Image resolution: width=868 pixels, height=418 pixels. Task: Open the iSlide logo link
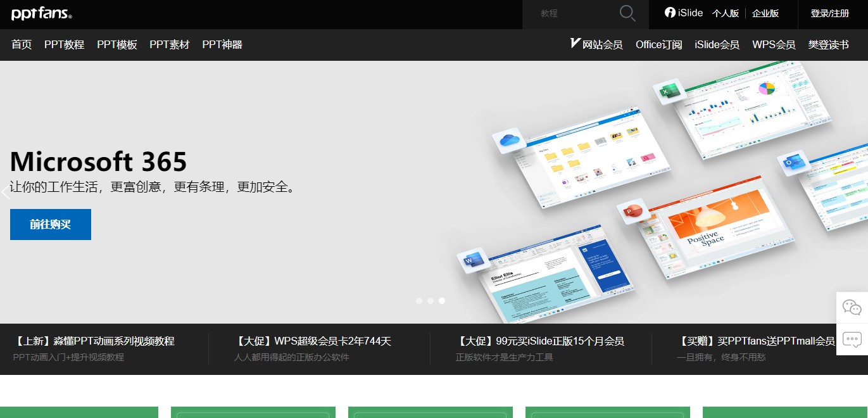point(684,13)
